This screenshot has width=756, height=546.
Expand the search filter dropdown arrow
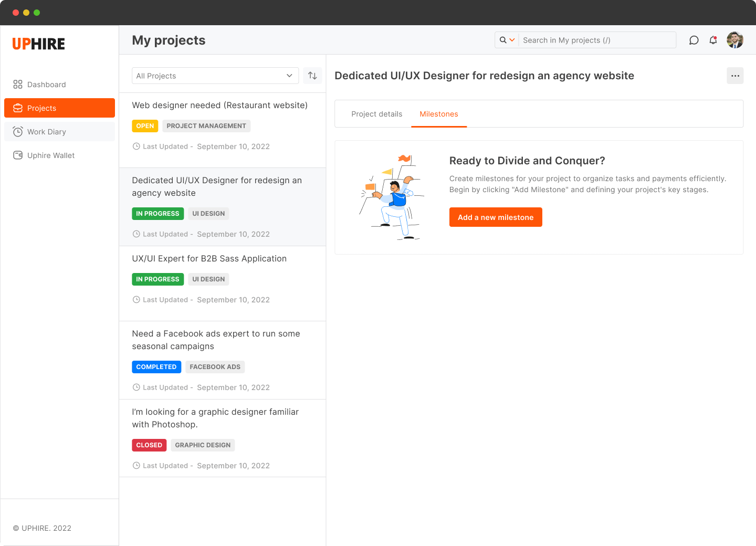point(512,40)
